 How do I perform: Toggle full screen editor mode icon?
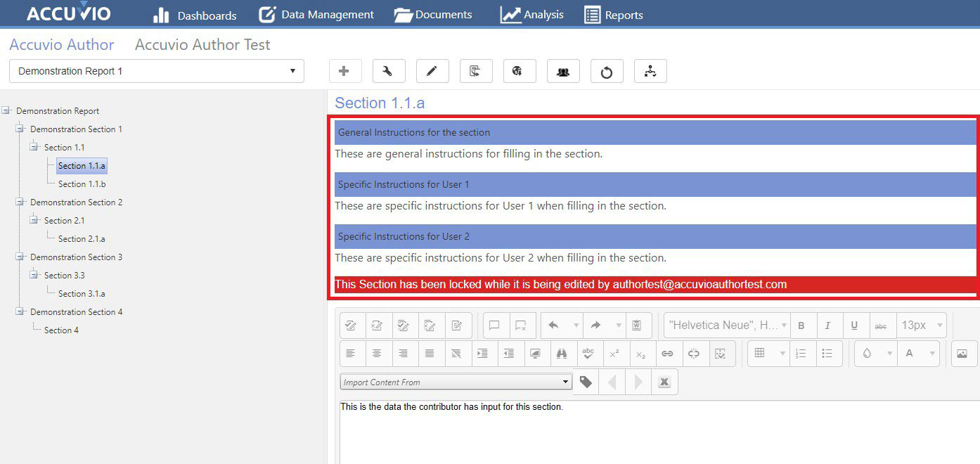pyautogui.click(x=536, y=354)
